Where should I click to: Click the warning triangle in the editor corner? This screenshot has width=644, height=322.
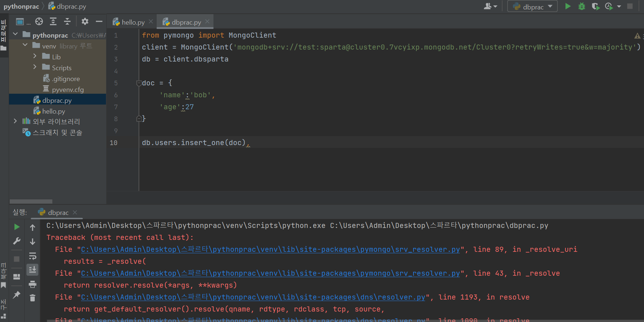pos(637,35)
